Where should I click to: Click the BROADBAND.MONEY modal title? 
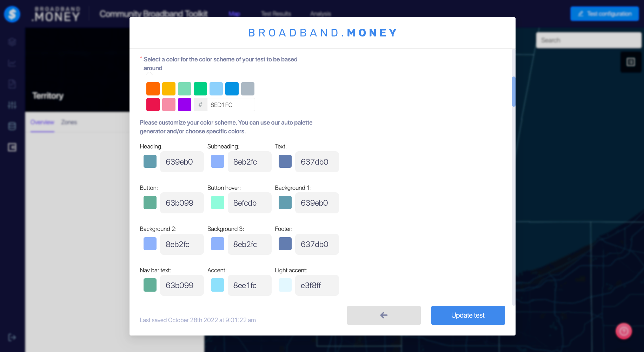tap(323, 33)
